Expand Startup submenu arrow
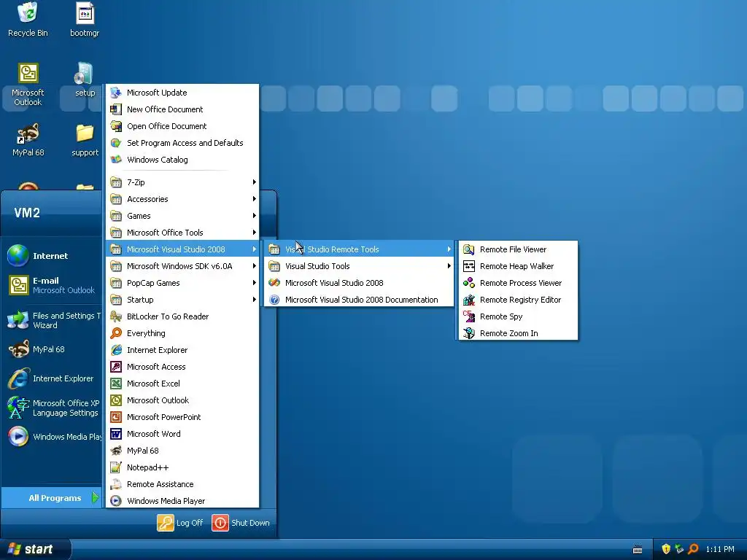This screenshot has width=747, height=560. point(255,300)
